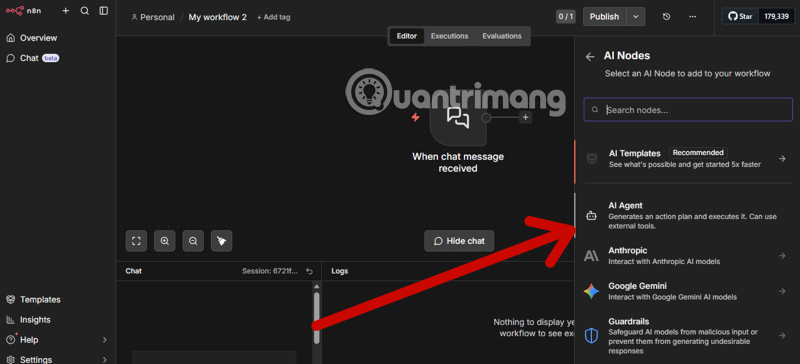Open workflow history clock icon

click(666, 17)
